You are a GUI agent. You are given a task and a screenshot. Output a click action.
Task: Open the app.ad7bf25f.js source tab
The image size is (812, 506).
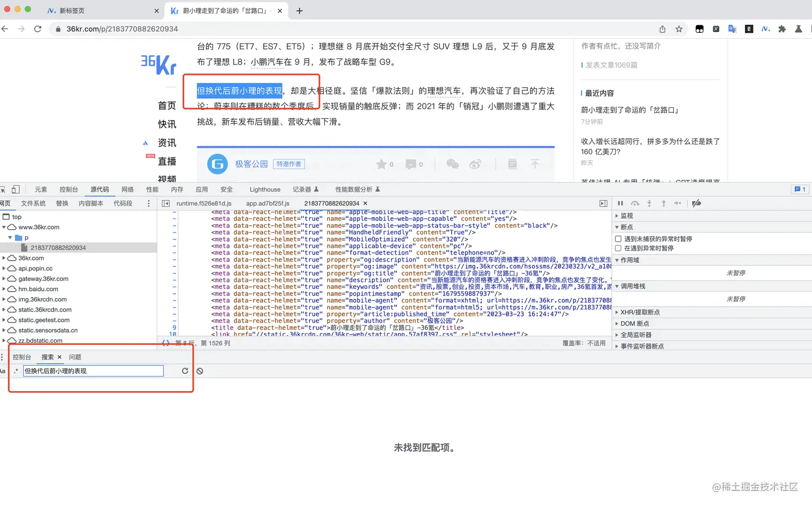[267, 203]
